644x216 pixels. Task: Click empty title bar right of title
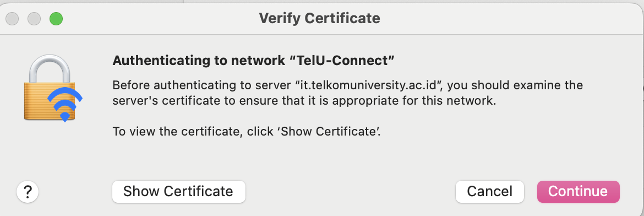pyautogui.click(x=509, y=18)
